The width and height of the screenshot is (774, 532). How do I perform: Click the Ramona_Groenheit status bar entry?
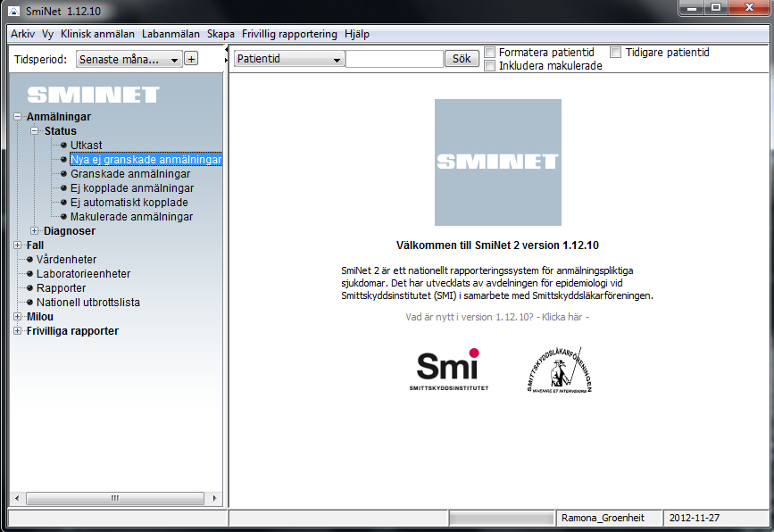coord(603,519)
